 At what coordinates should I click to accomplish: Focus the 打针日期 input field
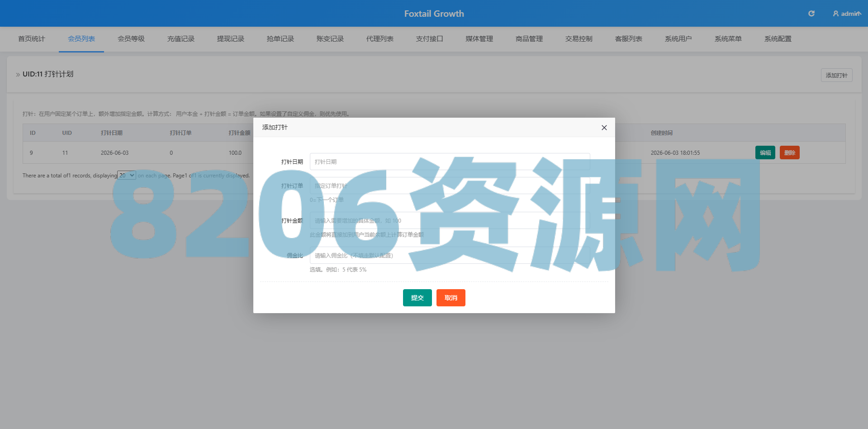pyautogui.click(x=450, y=162)
